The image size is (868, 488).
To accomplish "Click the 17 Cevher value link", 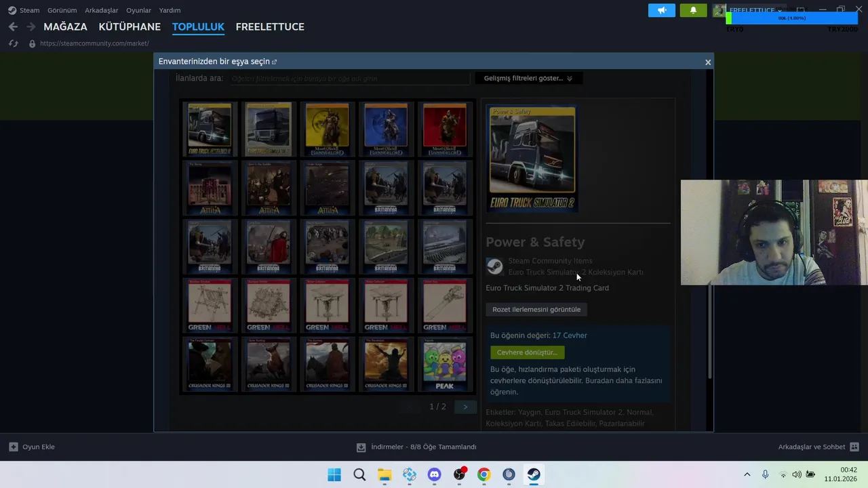I will coord(570,335).
